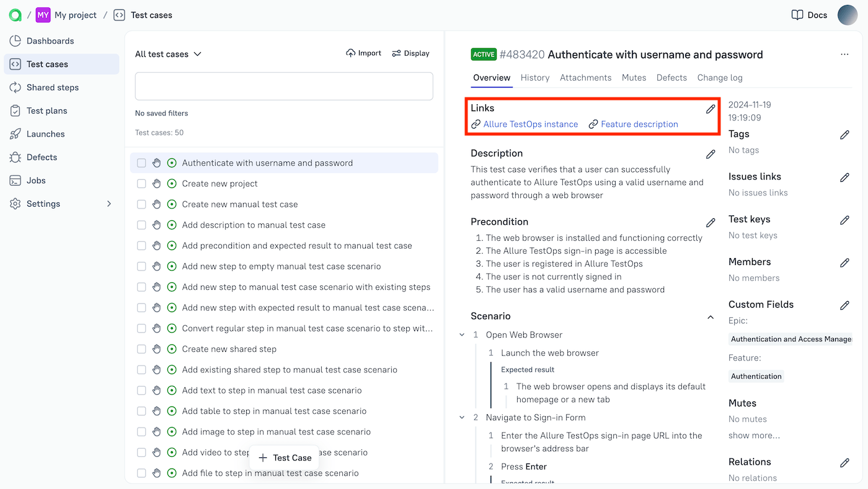Open the Attachments tab
The image size is (868, 489).
click(x=585, y=78)
